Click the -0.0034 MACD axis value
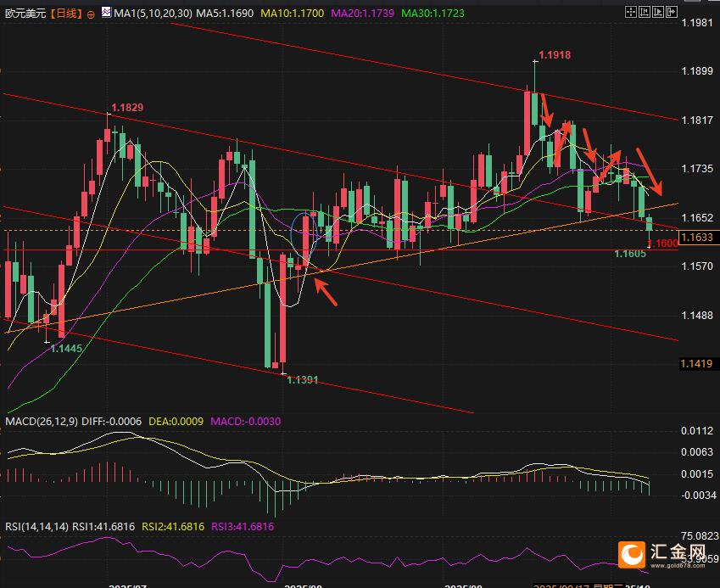 coord(697,496)
